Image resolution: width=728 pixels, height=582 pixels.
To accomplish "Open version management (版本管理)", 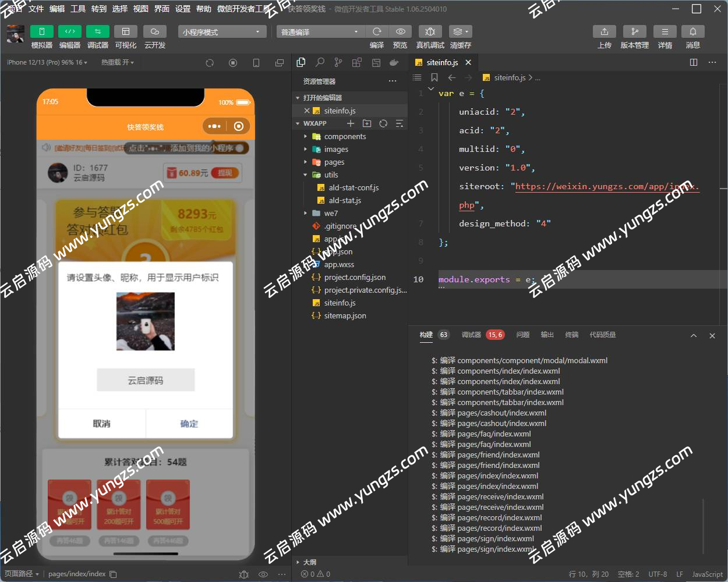I will coord(634,31).
